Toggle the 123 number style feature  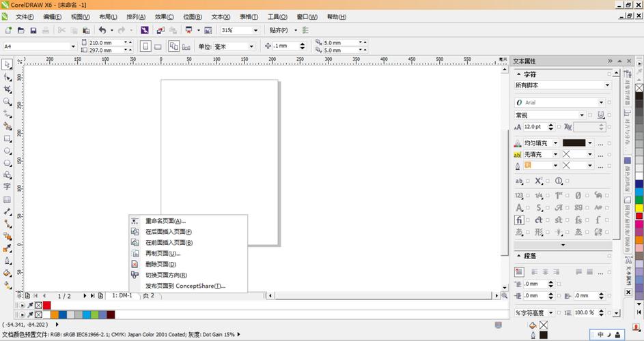coord(519,196)
